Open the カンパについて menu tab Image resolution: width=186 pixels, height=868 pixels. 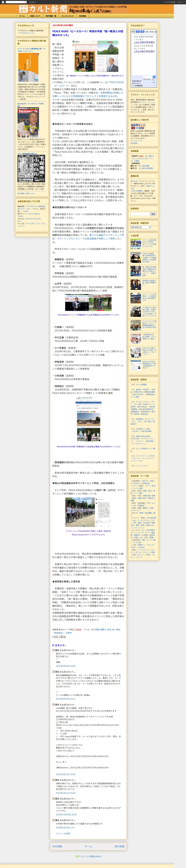pyautogui.click(x=68, y=16)
